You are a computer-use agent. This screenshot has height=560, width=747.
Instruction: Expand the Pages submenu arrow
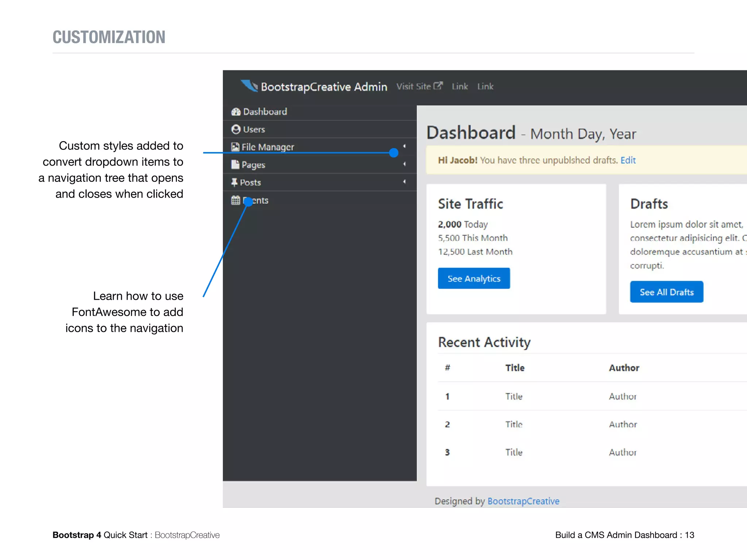(x=404, y=164)
